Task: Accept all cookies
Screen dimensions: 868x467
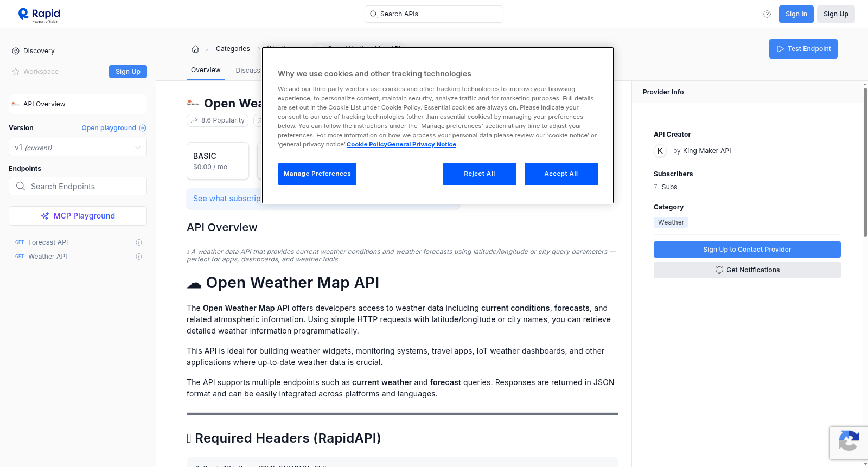Action: (x=561, y=174)
